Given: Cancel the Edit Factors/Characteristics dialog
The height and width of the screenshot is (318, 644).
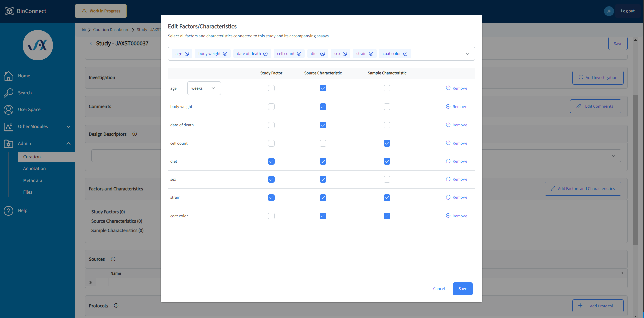Looking at the screenshot, I should [x=439, y=288].
